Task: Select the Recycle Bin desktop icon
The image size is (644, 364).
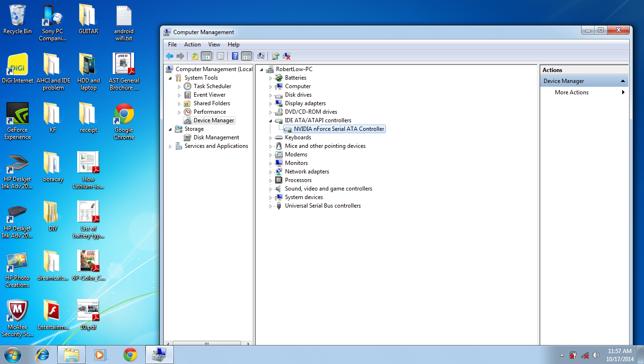Action: coord(18,19)
